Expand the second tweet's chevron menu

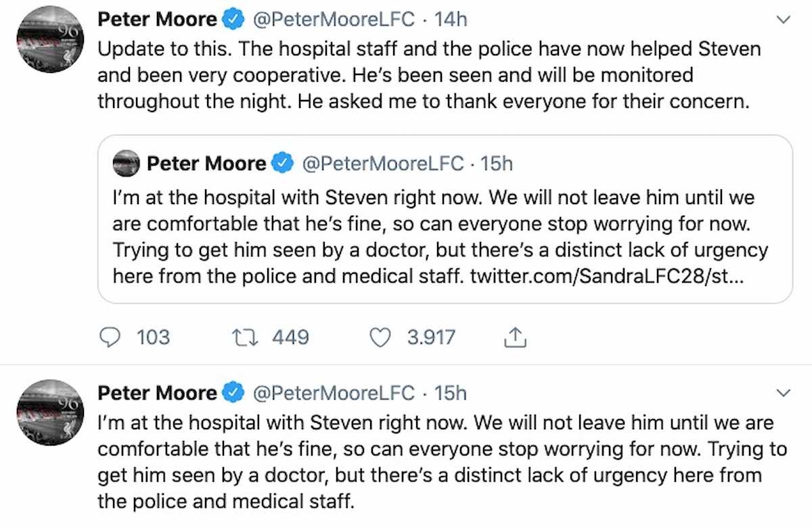[x=784, y=393]
